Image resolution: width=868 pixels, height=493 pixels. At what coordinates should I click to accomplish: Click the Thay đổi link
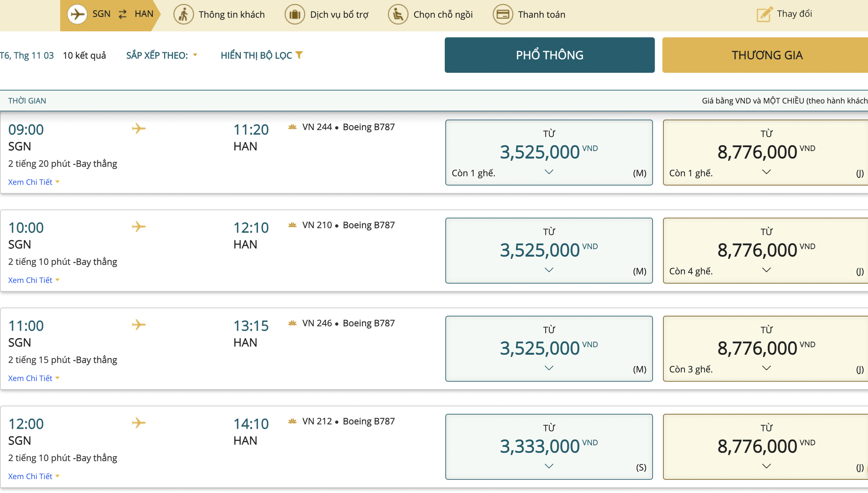pyautogui.click(x=794, y=14)
